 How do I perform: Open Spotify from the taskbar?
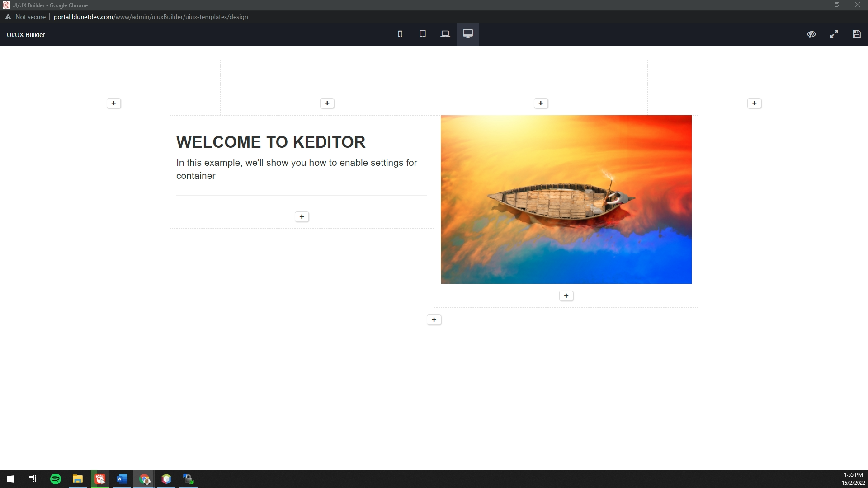[x=56, y=479]
